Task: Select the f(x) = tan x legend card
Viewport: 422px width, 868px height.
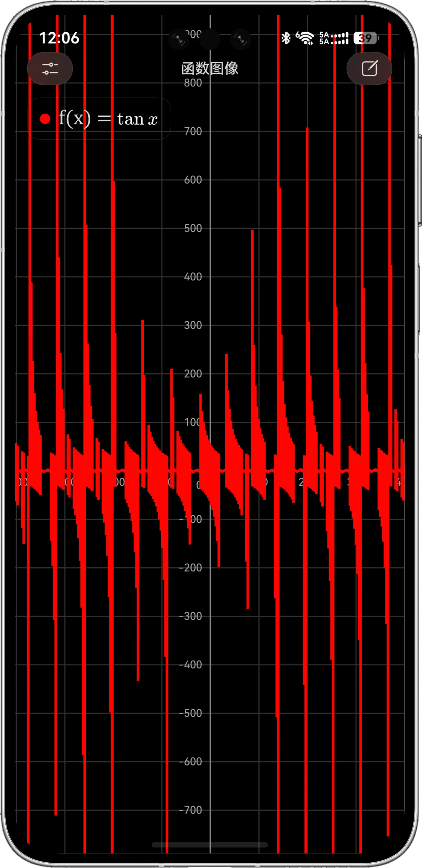Action: [99, 119]
